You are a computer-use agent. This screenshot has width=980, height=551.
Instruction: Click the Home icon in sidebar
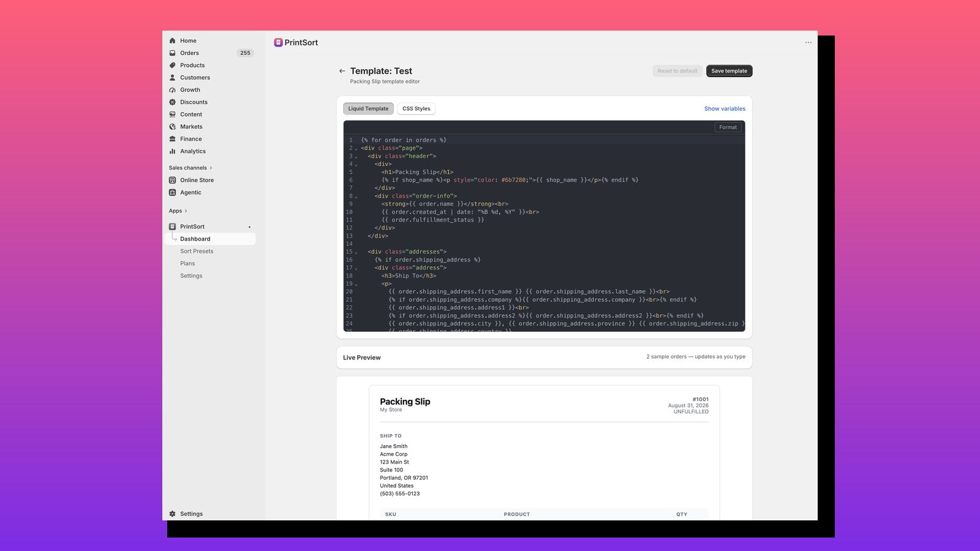pyautogui.click(x=172, y=40)
